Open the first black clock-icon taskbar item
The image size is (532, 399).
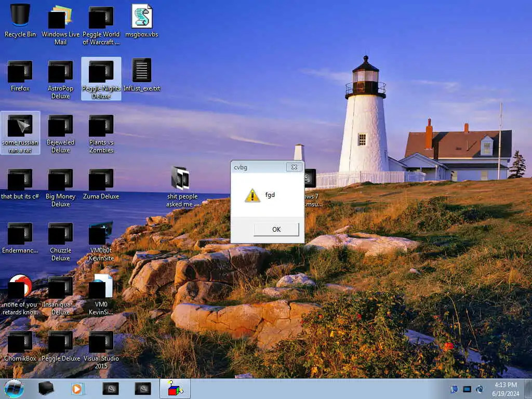(x=111, y=389)
